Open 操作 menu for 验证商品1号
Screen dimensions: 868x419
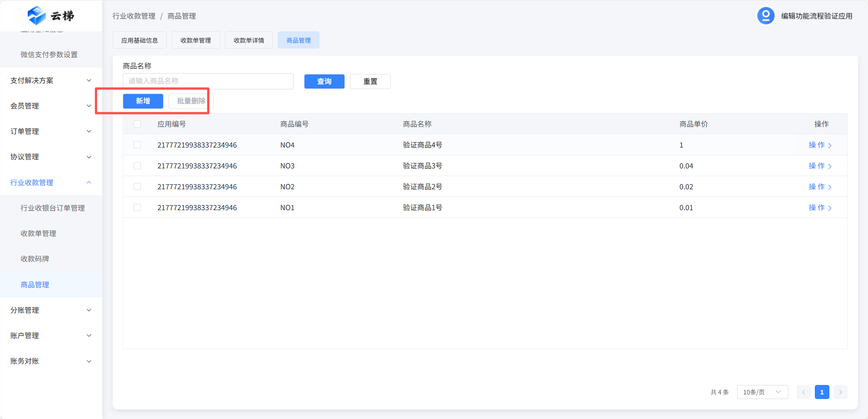coord(819,208)
